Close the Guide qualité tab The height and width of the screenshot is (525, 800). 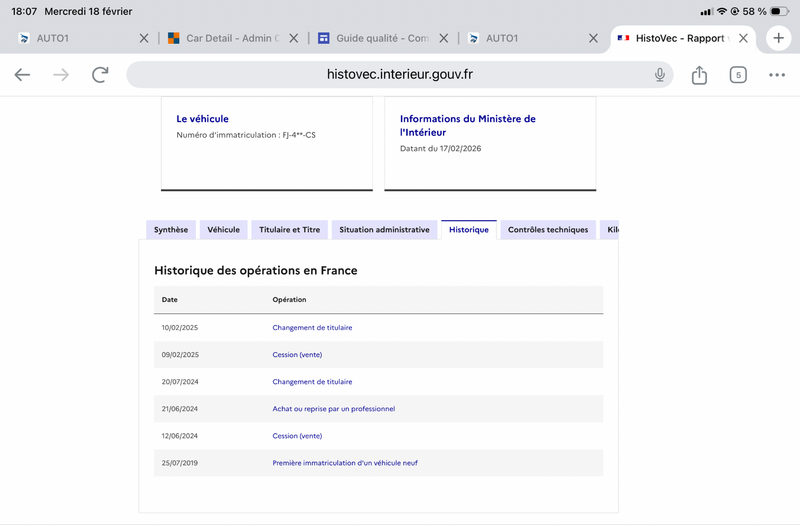click(x=443, y=38)
